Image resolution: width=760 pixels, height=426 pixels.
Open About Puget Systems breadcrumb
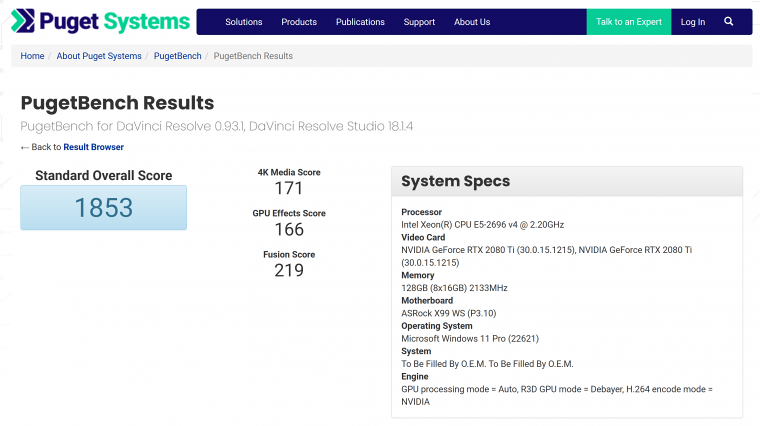99,56
